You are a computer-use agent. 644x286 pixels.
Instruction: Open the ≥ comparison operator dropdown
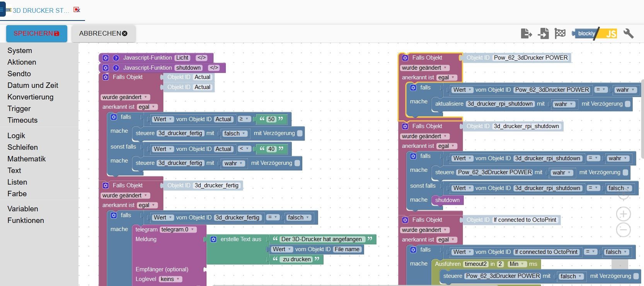point(244,119)
